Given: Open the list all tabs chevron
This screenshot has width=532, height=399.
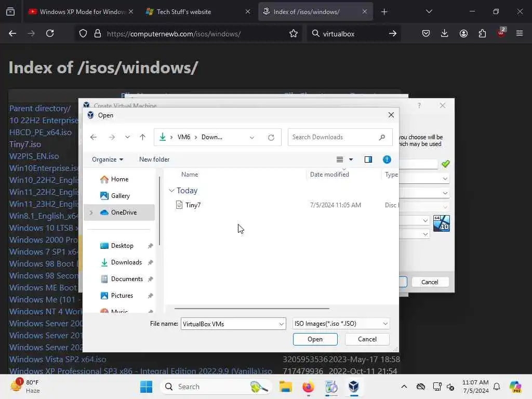Looking at the screenshot, I should tap(429, 11).
